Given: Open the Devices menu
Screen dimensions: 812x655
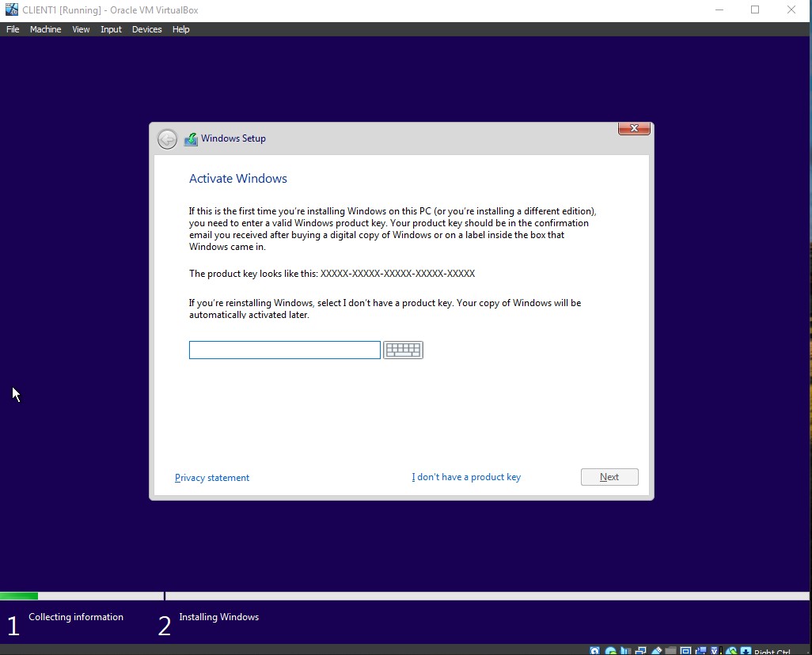Looking at the screenshot, I should pyautogui.click(x=146, y=29).
